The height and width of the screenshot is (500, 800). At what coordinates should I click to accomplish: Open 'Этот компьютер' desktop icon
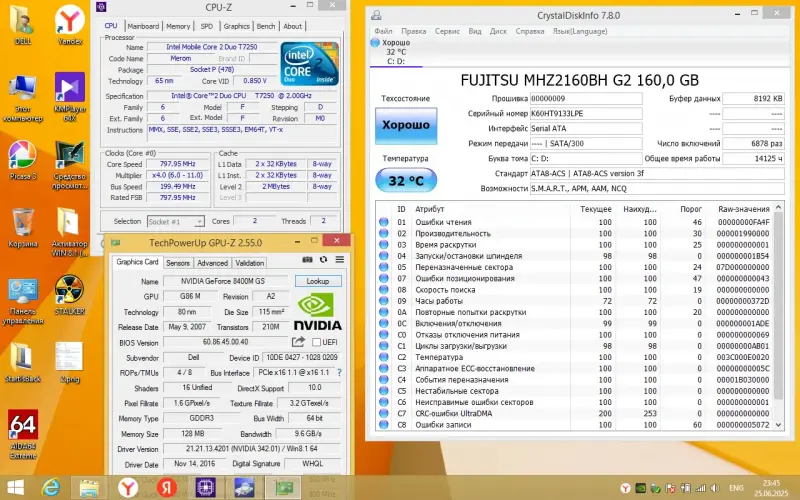coord(22,98)
